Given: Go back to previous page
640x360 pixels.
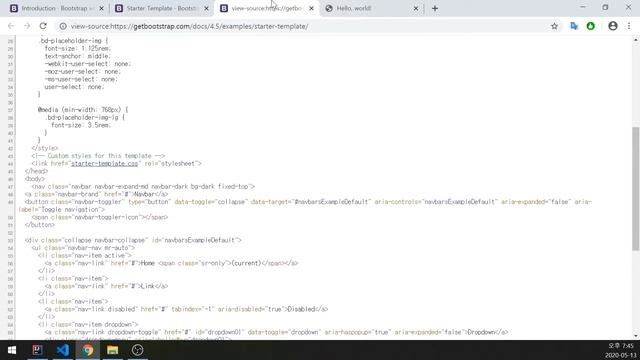Looking at the screenshot, I should (11, 26).
